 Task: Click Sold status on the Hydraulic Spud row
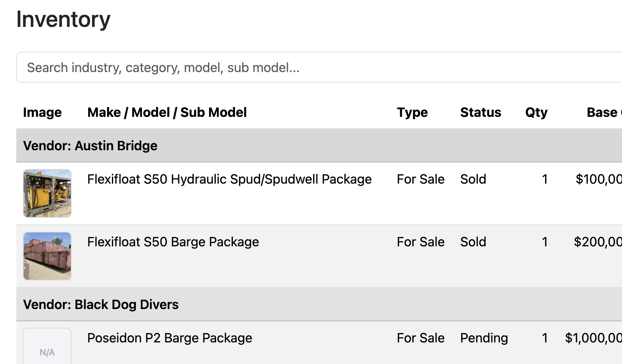tap(473, 179)
